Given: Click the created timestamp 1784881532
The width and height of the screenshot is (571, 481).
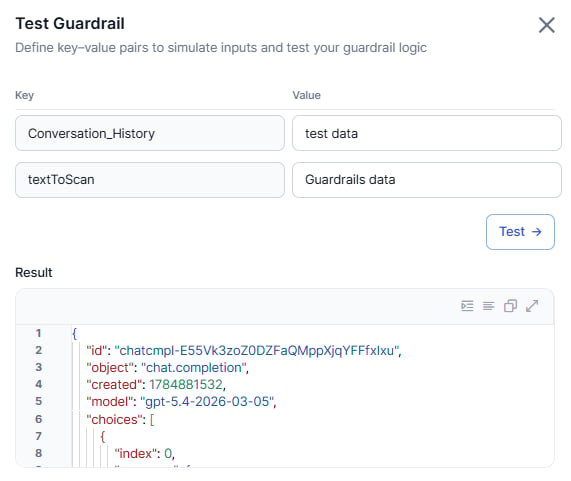Looking at the screenshot, I should tap(186, 385).
